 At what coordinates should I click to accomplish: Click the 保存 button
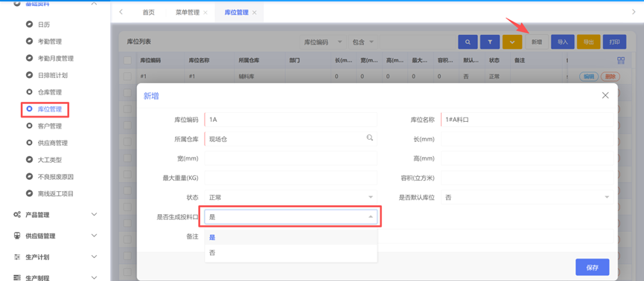pyautogui.click(x=592, y=268)
